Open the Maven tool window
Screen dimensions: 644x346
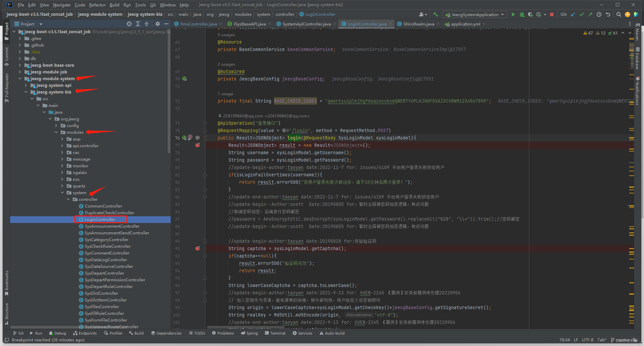pyautogui.click(x=637, y=32)
